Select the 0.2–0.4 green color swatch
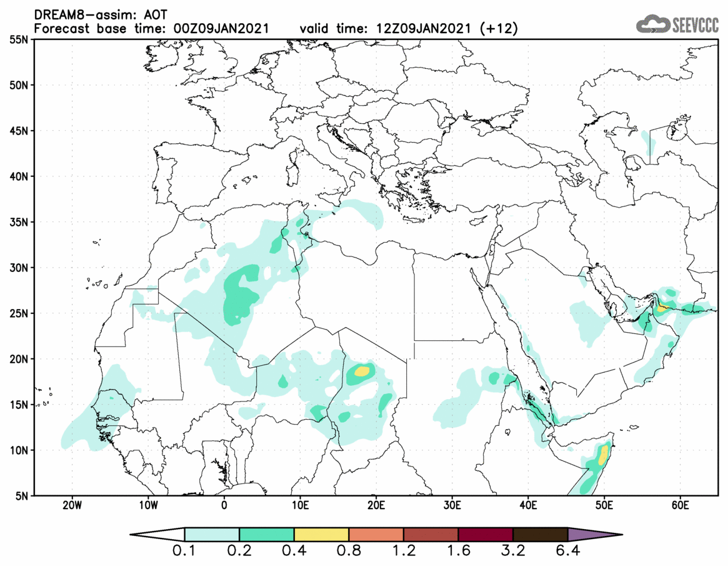 [266, 534]
